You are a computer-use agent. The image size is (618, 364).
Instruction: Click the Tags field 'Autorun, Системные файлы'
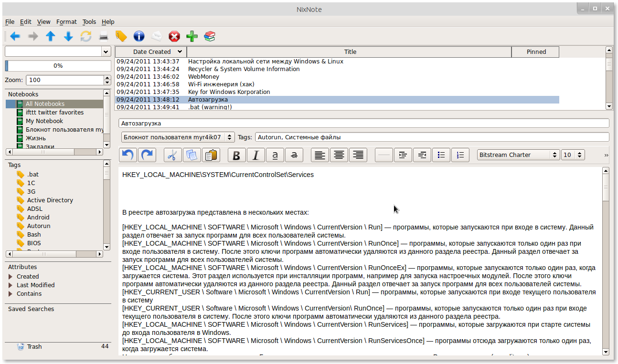click(432, 137)
